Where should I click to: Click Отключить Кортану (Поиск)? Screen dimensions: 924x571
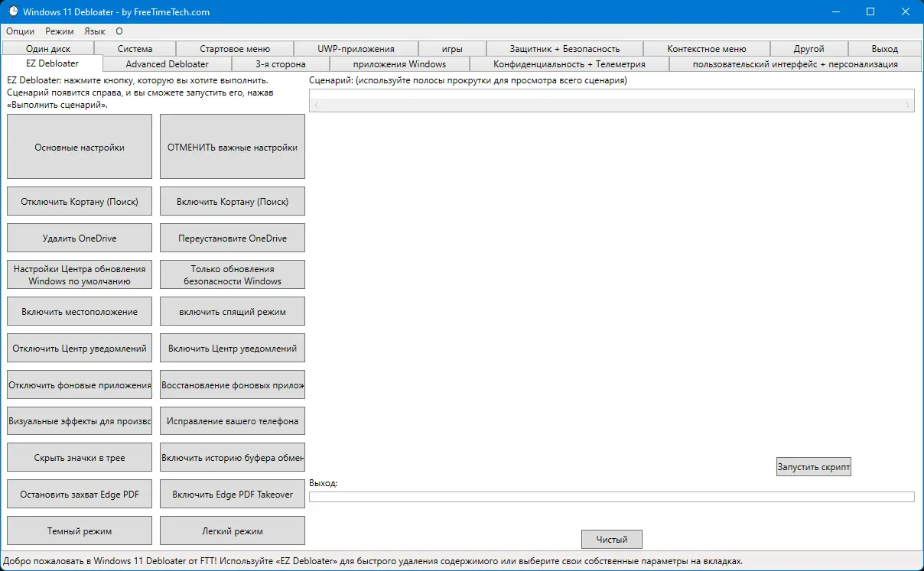[x=80, y=201]
